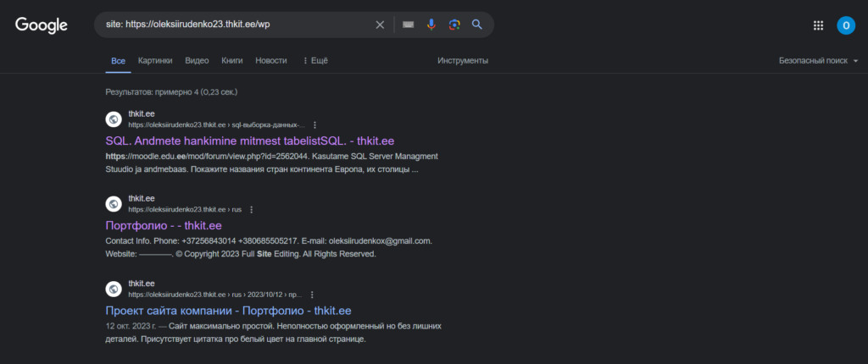Click the URL breadcrumb ending in › rus
The width and height of the screenshot is (868, 364).
click(x=185, y=210)
